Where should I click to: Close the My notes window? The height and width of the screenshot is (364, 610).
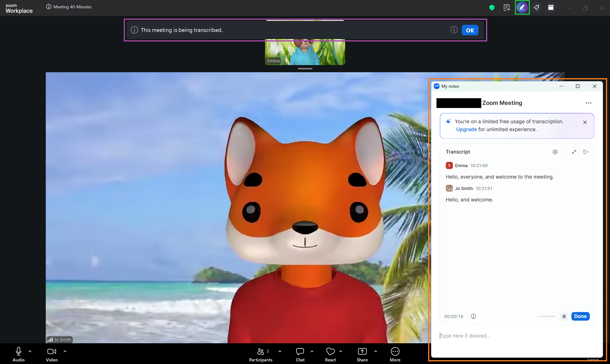point(594,86)
